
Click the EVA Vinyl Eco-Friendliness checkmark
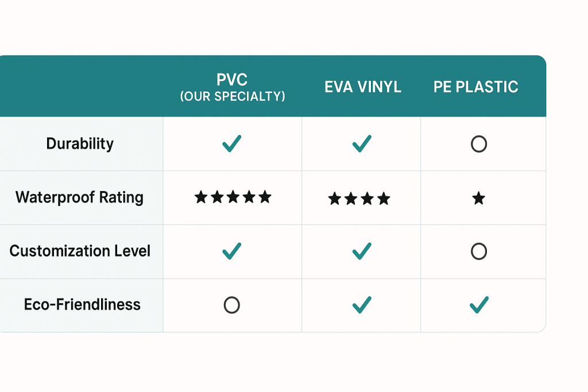click(x=361, y=305)
